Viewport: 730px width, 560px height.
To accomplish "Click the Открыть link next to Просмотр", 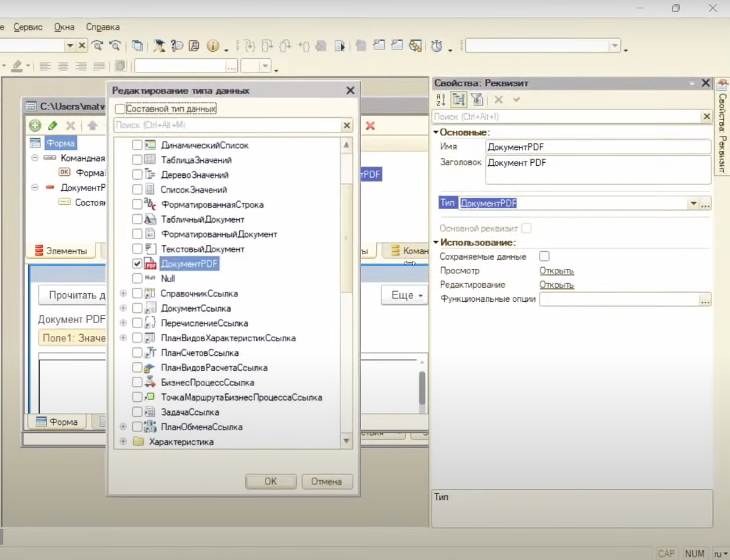I will point(556,271).
